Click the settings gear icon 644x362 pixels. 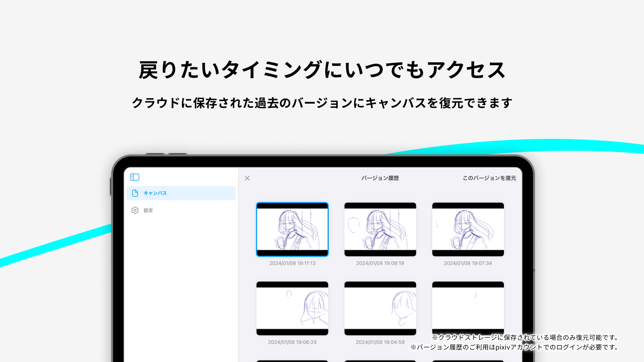(x=135, y=210)
